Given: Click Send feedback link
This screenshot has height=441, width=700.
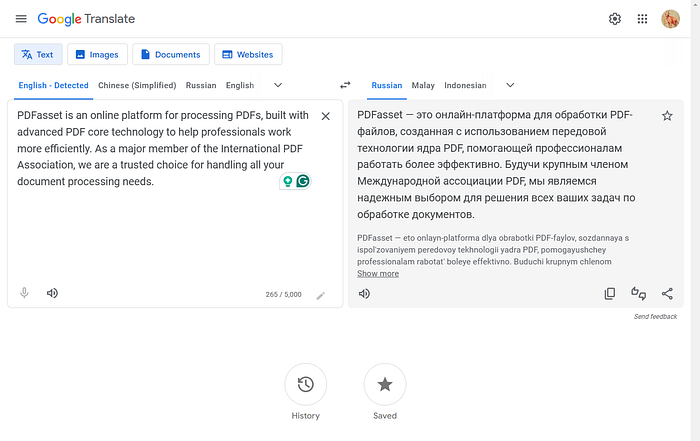Looking at the screenshot, I should 655,316.
